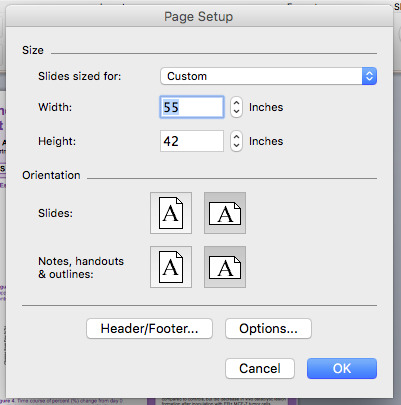Decrease Height using the down stepper arrow
401x405 pixels.
236,146
